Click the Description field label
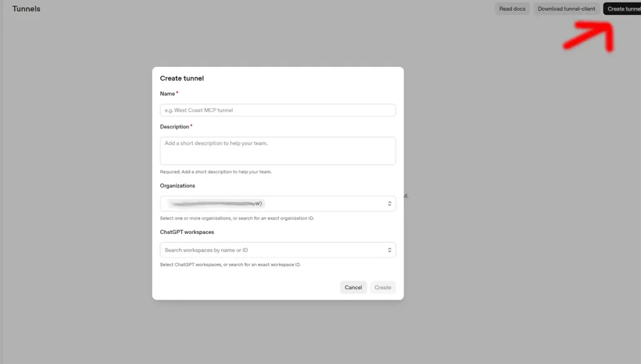The image size is (641, 364). [175, 126]
